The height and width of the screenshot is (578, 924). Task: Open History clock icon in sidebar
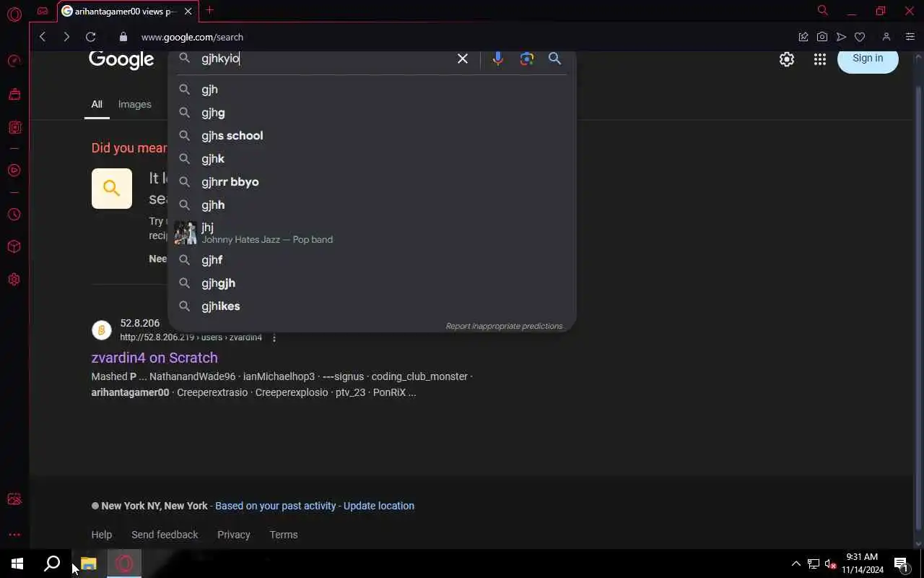pyautogui.click(x=14, y=215)
